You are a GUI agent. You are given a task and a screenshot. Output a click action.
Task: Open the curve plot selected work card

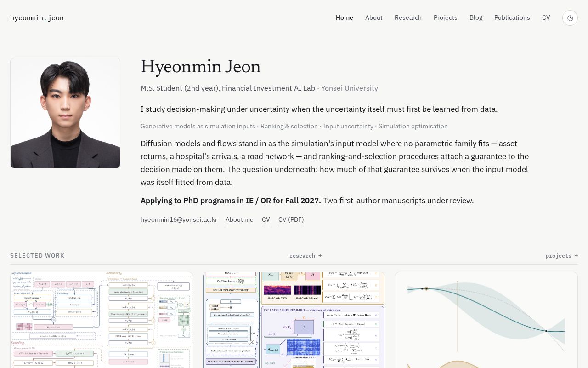point(486,320)
